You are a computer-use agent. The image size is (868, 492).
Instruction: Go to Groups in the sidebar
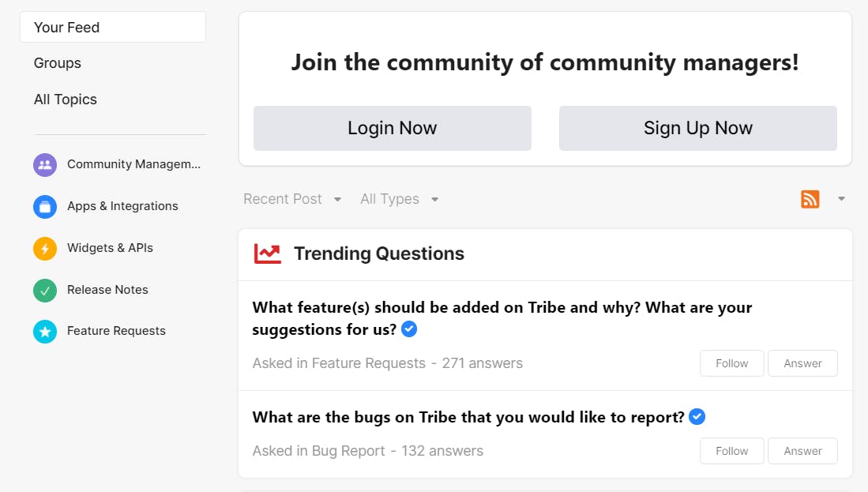click(x=58, y=63)
